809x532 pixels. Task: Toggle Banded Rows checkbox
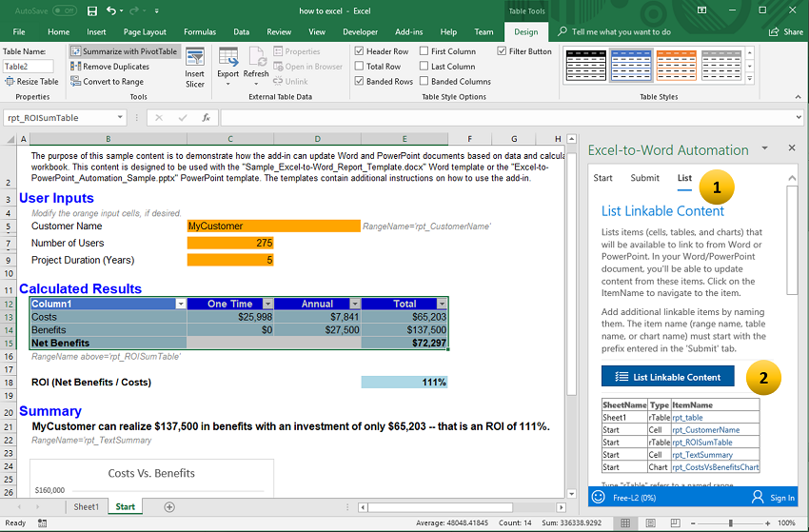[359, 81]
